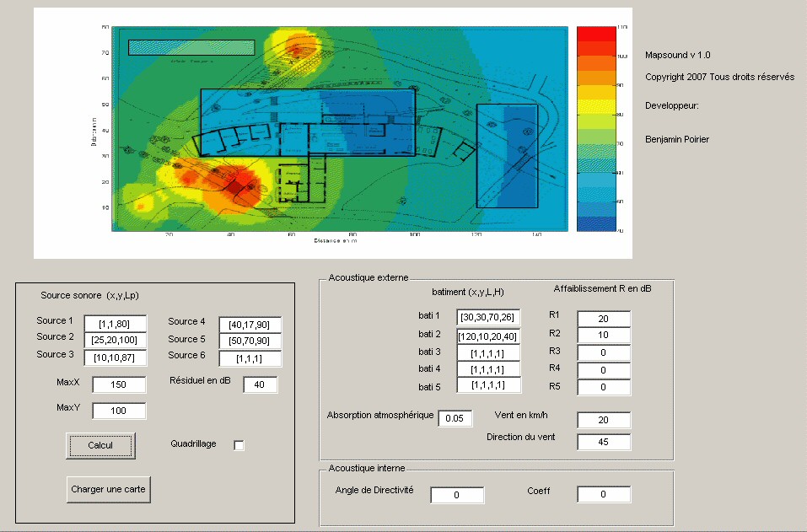Select the bati 3 building field
Viewport: 807px width, 532px height.
488,353
